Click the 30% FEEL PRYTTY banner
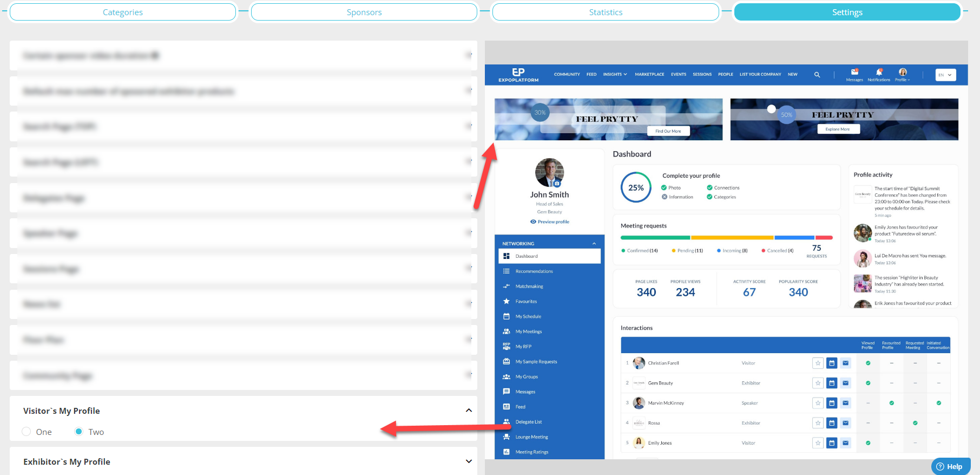The width and height of the screenshot is (980, 475). [609, 119]
